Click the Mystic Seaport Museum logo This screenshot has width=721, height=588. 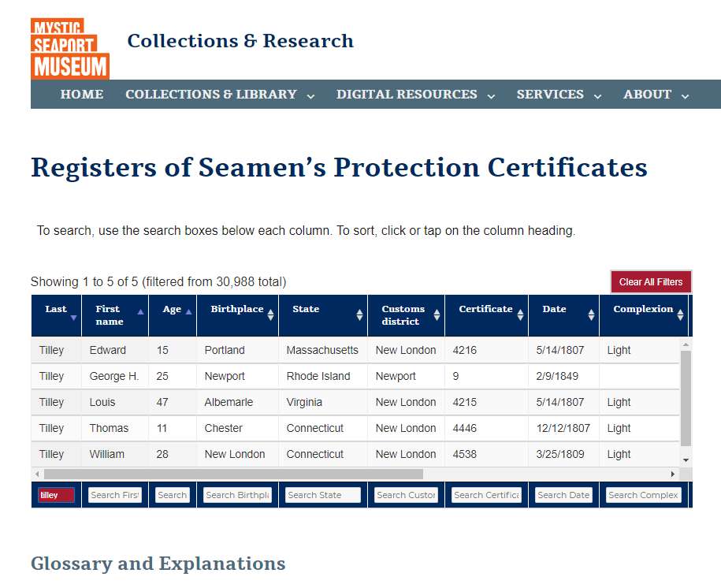point(70,48)
